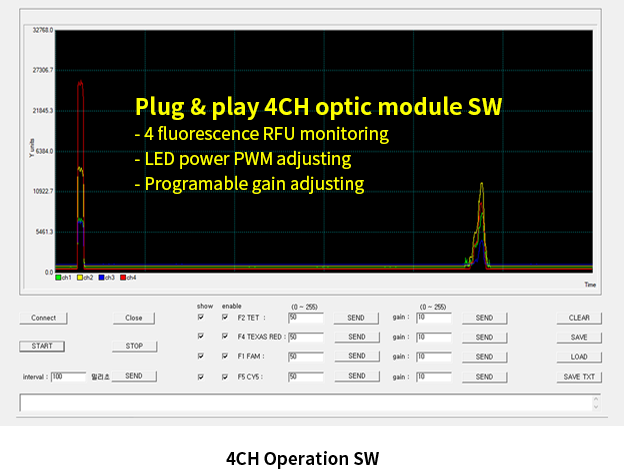Send the gain value for F5 CY5
This screenshot has width=624, height=469.
(x=484, y=376)
